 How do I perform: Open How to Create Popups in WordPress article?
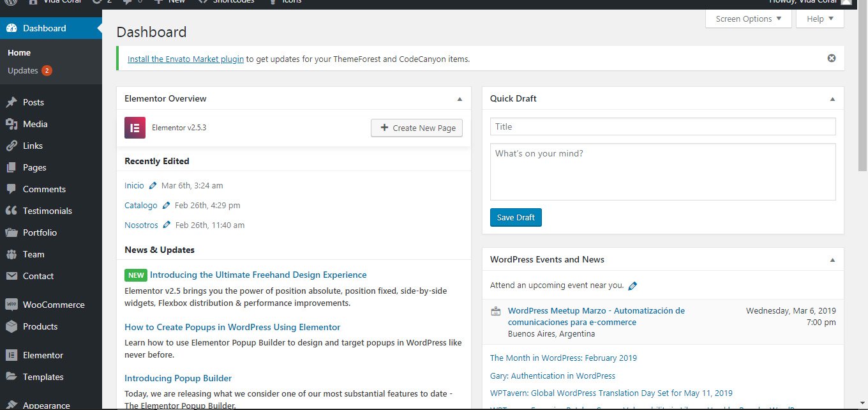point(232,328)
